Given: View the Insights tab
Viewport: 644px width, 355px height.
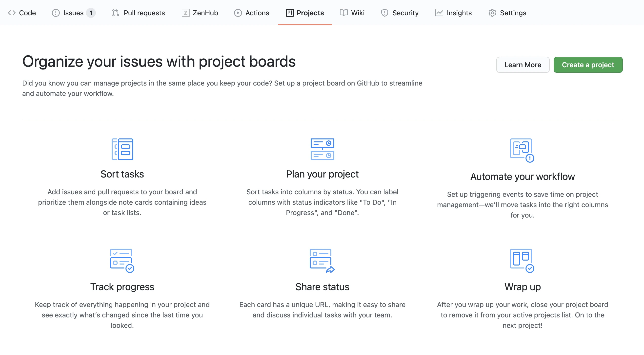Looking at the screenshot, I should coord(453,13).
